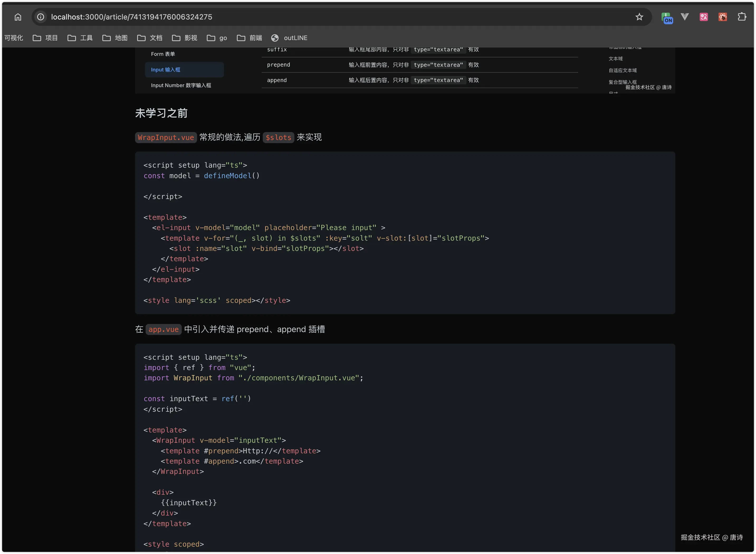Open the go bookmarks folder

point(217,38)
